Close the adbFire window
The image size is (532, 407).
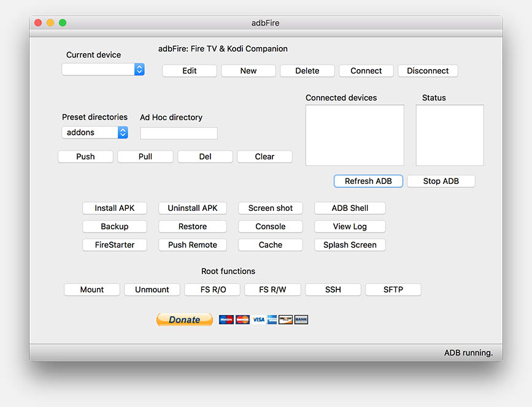pos(38,23)
